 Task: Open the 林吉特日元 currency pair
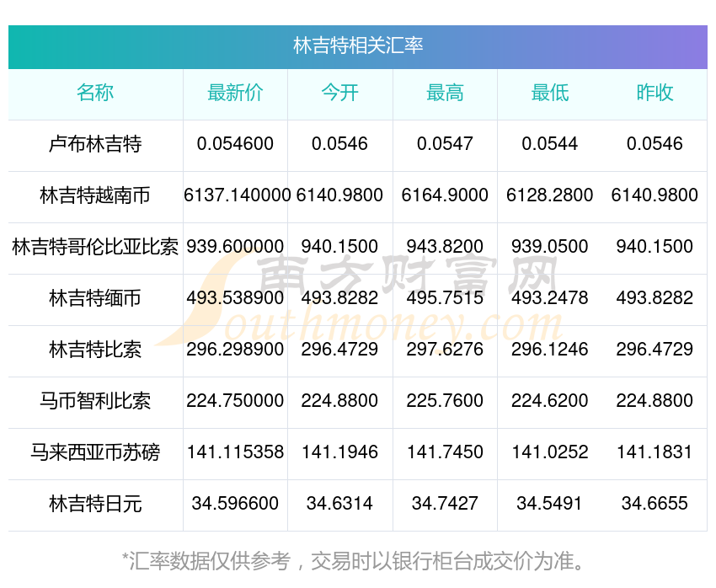pos(95,504)
